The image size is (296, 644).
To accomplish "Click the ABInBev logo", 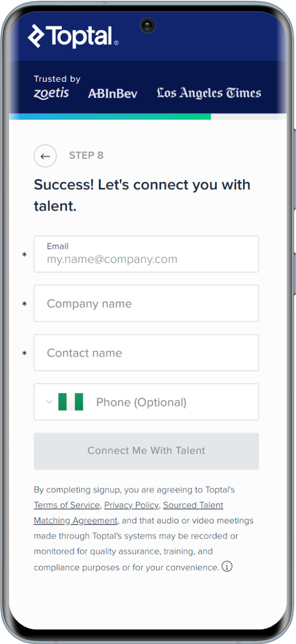I will click(x=113, y=93).
